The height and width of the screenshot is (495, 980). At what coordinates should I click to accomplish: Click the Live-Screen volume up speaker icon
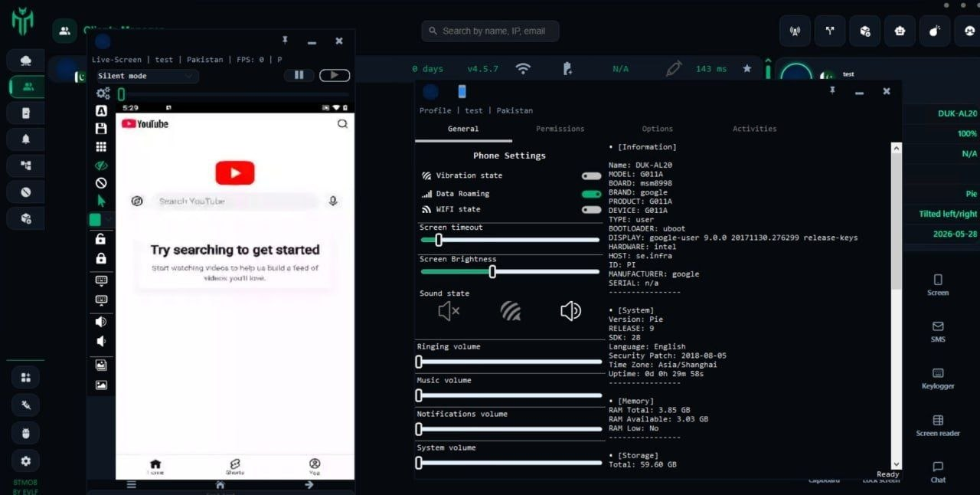101,322
